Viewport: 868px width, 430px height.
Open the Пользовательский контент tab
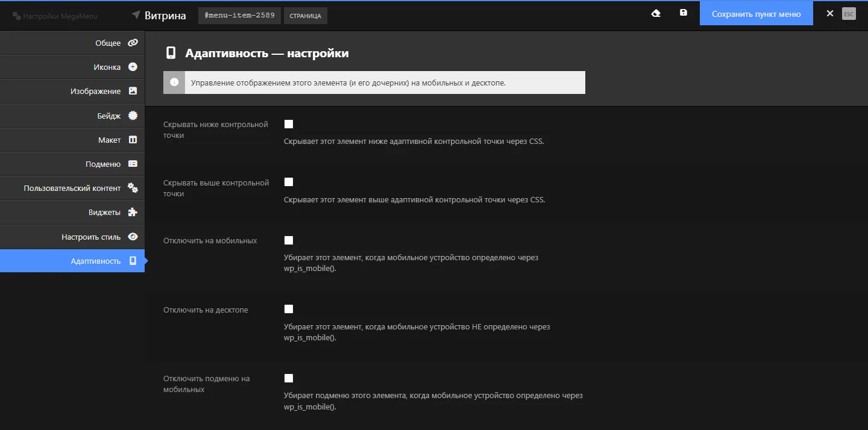(x=72, y=188)
